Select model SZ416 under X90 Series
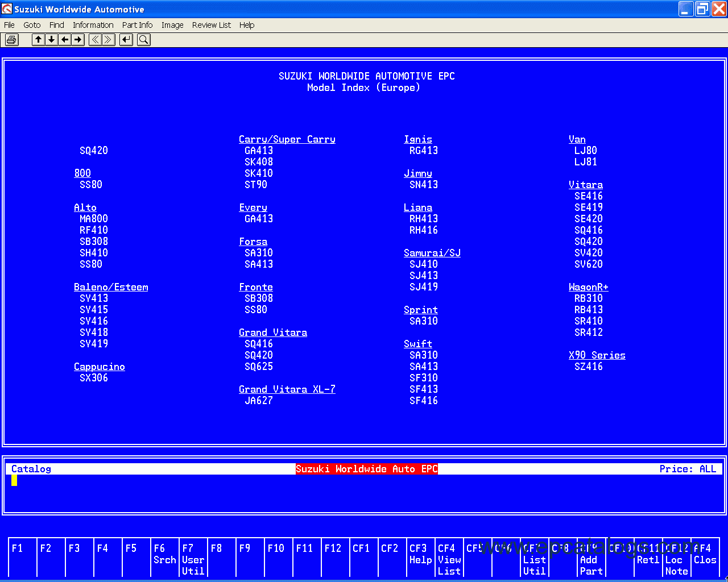728x582 pixels. (x=589, y=367)
